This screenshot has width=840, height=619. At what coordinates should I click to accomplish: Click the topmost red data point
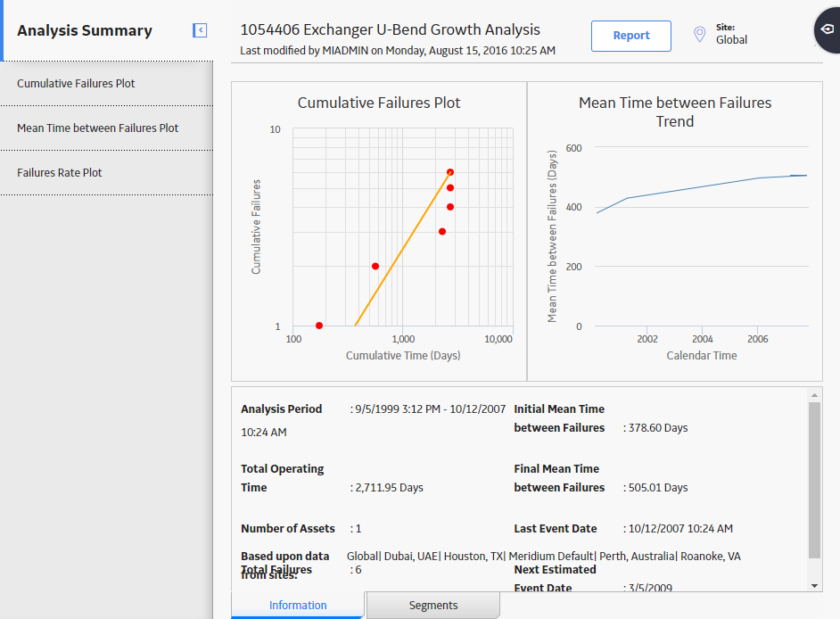point(450,172)
